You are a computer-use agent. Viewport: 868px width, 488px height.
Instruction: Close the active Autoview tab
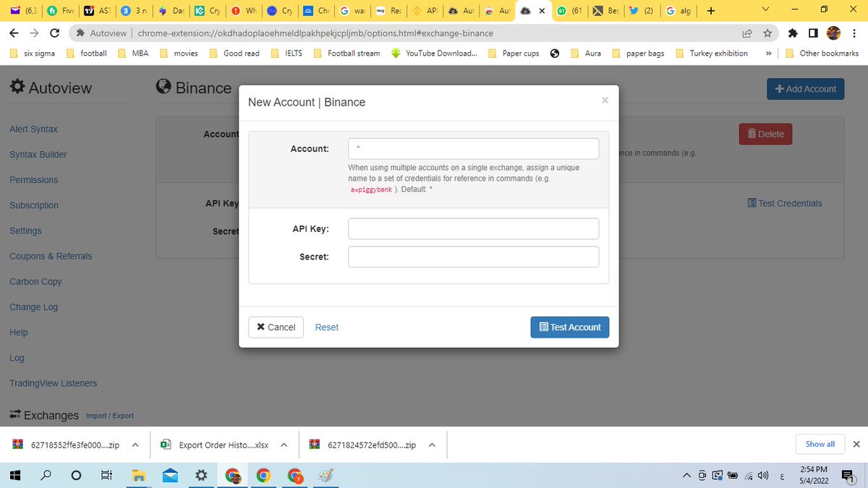tap(542, 11)
